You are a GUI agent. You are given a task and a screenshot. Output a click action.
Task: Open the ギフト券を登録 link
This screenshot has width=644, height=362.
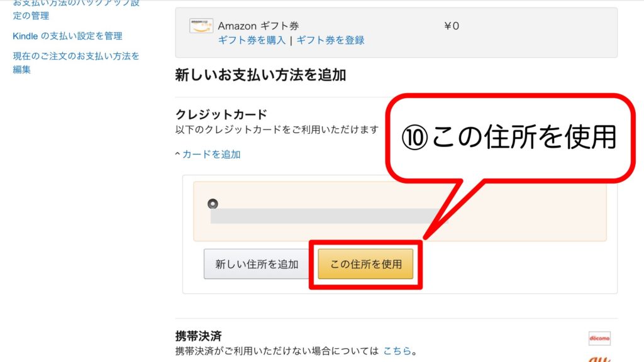(x=330, y=40)
